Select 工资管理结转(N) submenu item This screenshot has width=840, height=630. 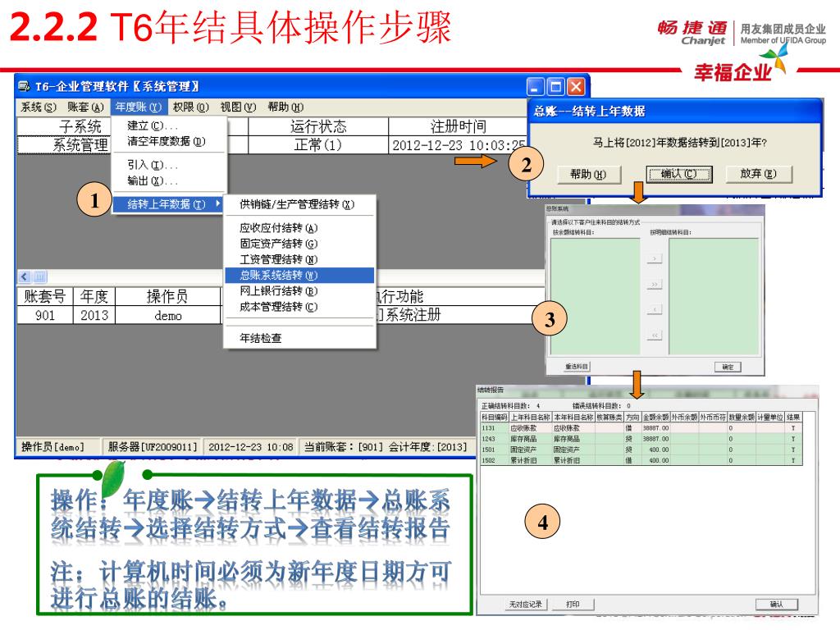299,260
